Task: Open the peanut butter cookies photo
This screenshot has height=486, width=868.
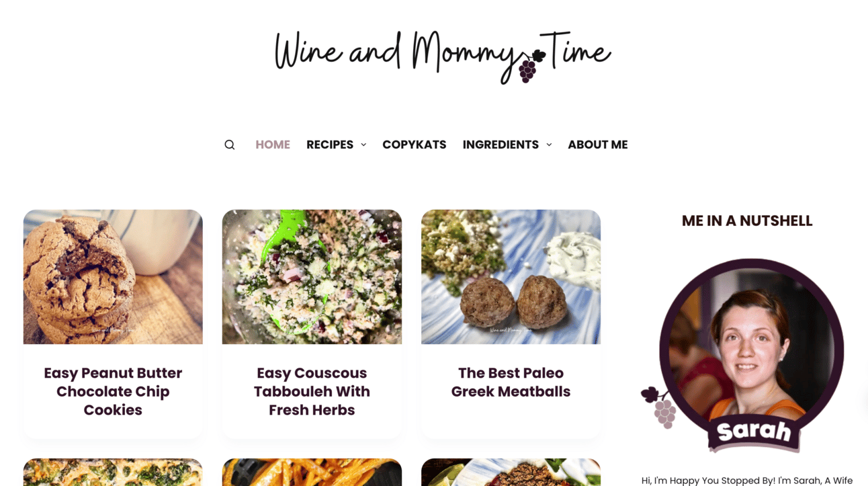Action: click(113, 277)
